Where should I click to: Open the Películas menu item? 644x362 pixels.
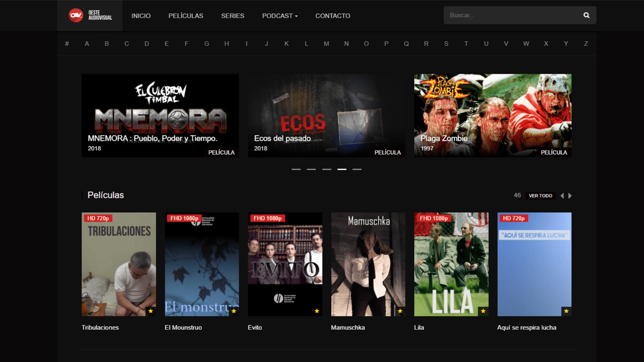pyautogui.click(x=186, y=16)
